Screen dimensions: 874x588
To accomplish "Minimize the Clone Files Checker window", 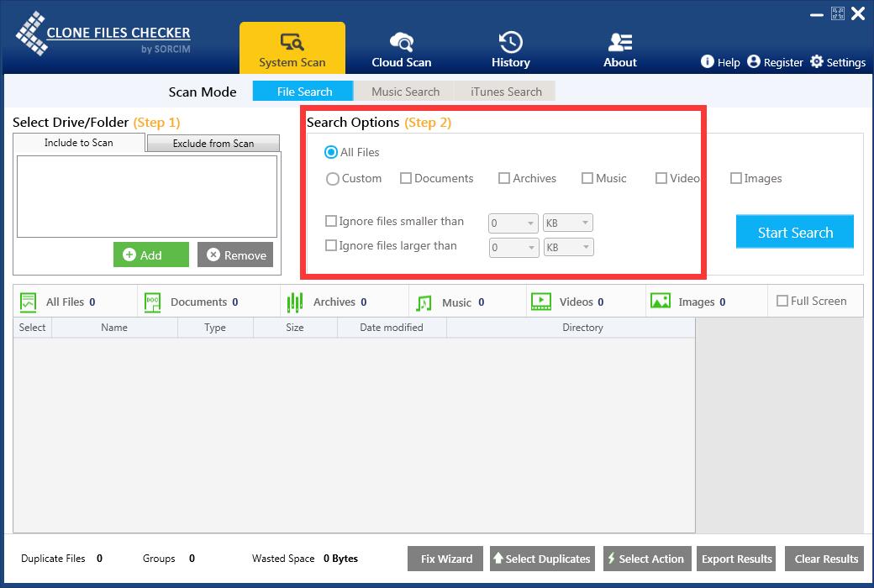I will pyautogui.click(x=817, y=15).
